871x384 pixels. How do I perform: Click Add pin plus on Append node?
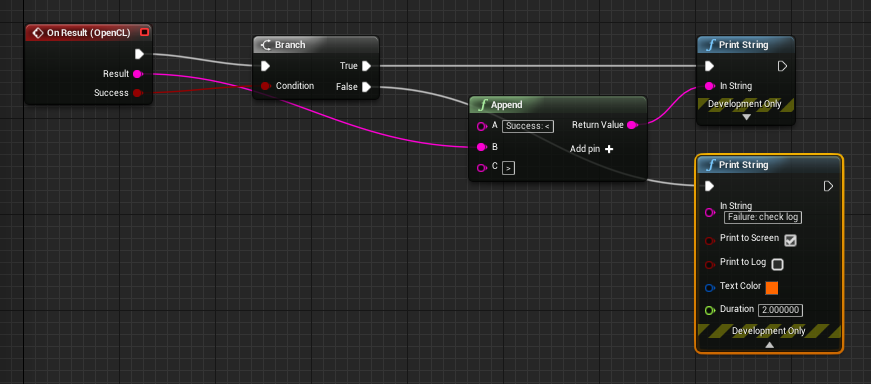(609, 149)
